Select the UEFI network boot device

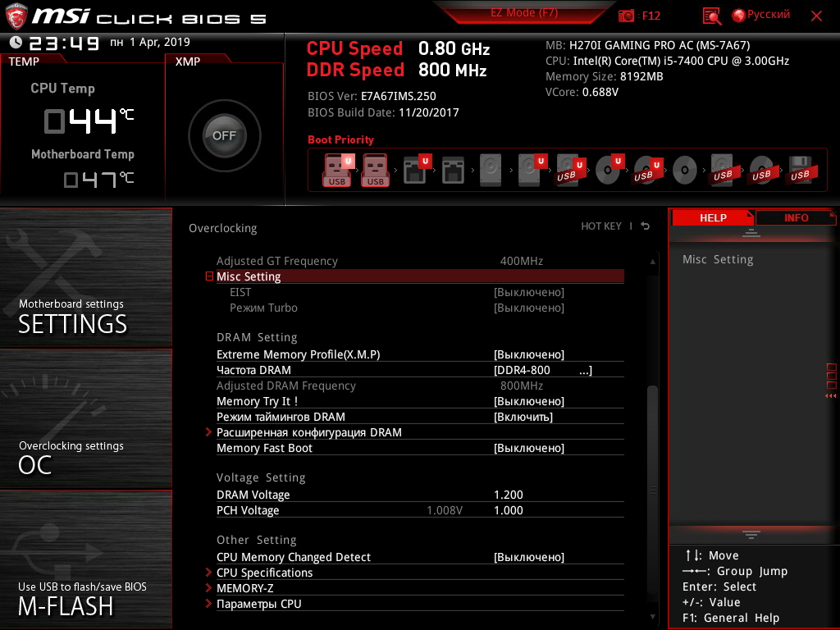tap(416, 170)
